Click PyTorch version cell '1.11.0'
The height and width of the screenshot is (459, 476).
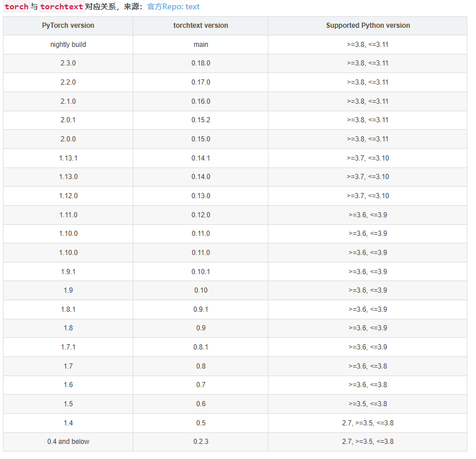[x=68, y=215]
